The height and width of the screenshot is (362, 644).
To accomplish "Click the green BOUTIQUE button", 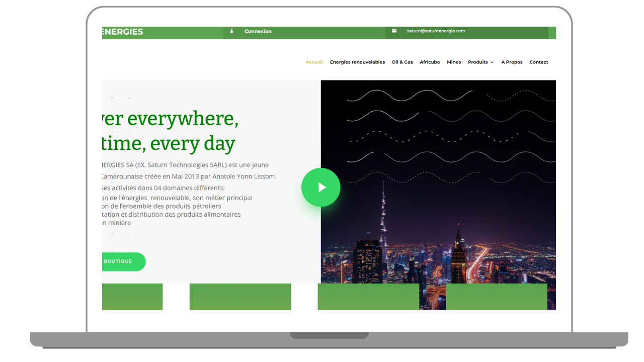I will (x=124, y=261).
